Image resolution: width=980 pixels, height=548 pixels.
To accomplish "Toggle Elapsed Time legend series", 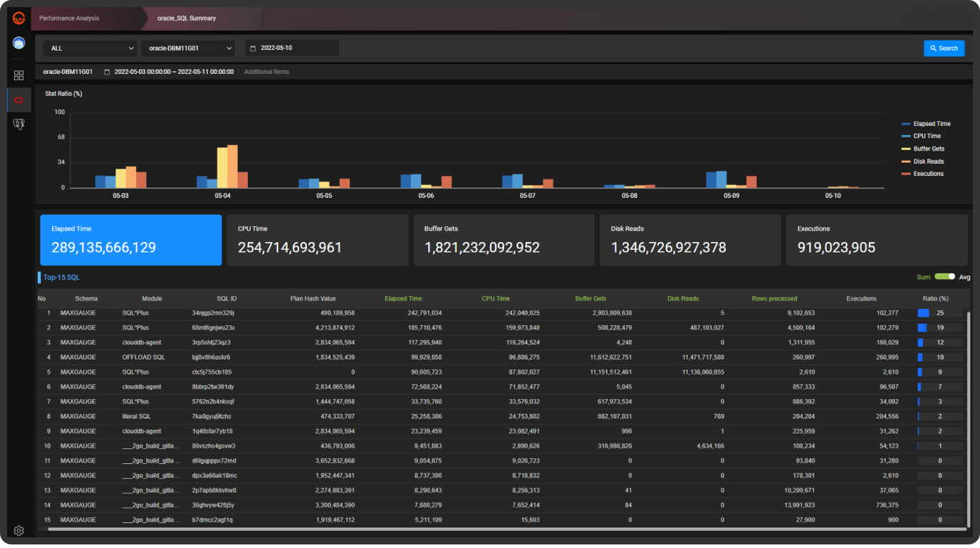I will click(926, 124).
